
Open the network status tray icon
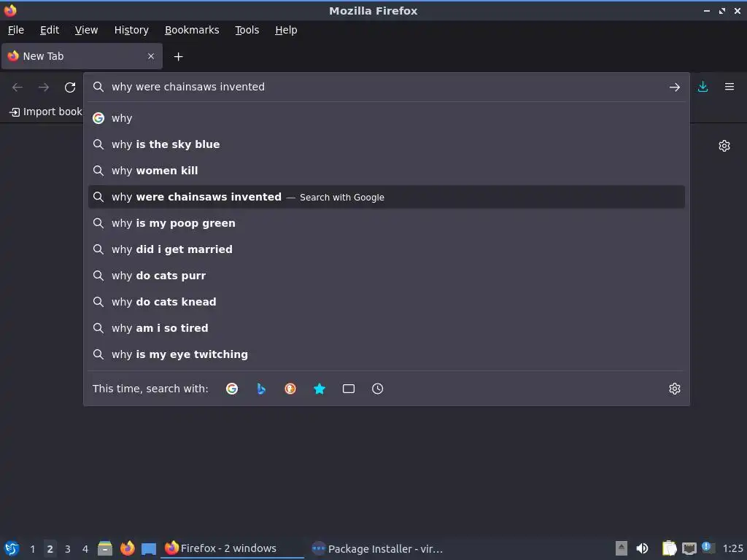(x=689, y=548)
